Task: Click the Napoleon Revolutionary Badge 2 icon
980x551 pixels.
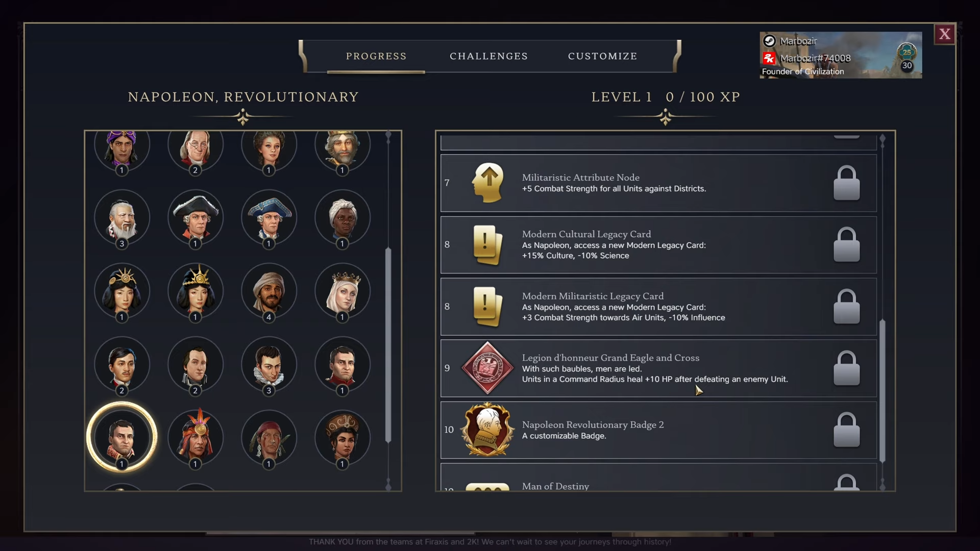Action: (x=487, y=430)
